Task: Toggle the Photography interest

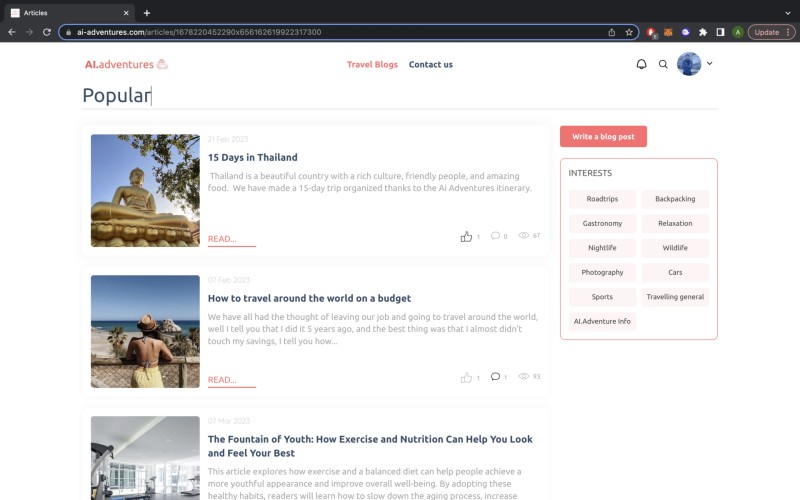Action: click(x=602, y=272)
